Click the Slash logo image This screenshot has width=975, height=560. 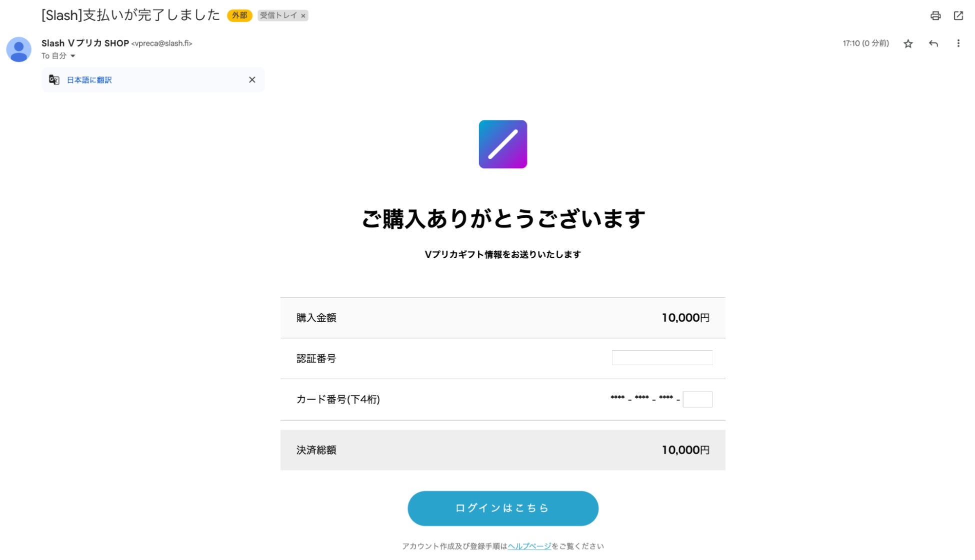502,144
